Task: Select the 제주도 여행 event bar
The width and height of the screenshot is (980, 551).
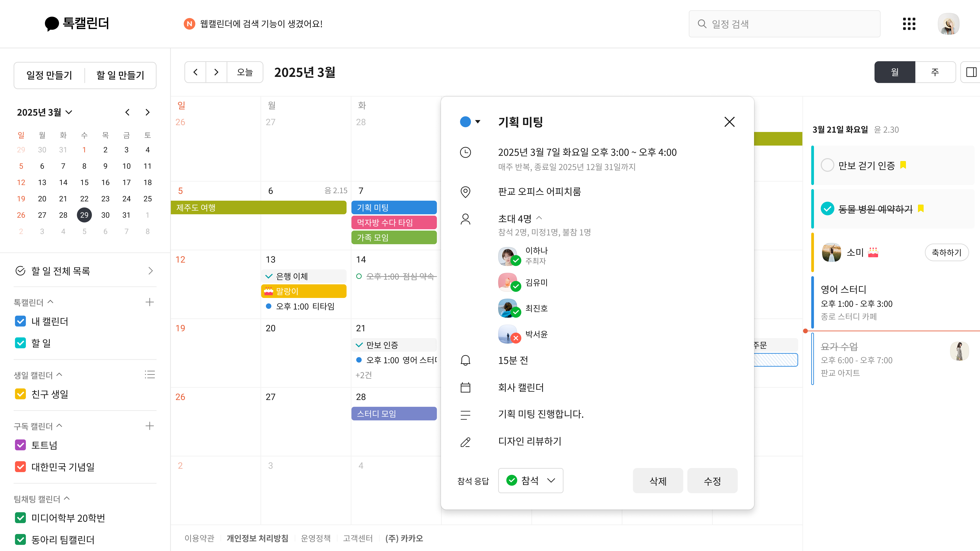Action: [x=259, y=208]
